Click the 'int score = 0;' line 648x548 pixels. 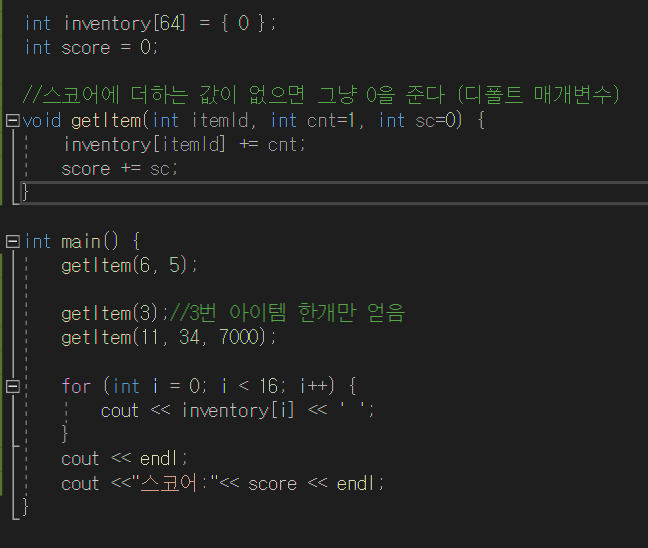point(91,48)
